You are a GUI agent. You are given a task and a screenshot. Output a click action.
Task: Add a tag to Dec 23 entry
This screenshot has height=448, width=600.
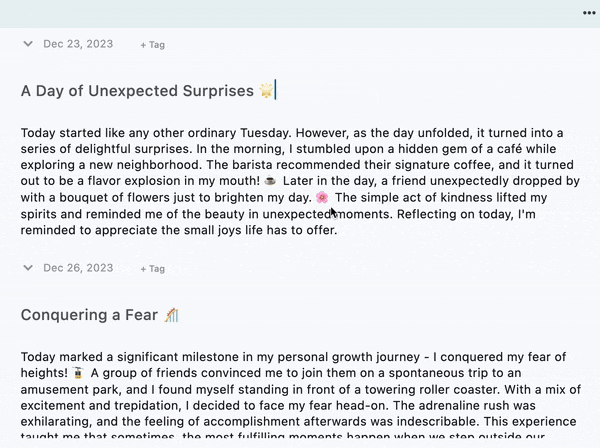[x=153, y=45]
